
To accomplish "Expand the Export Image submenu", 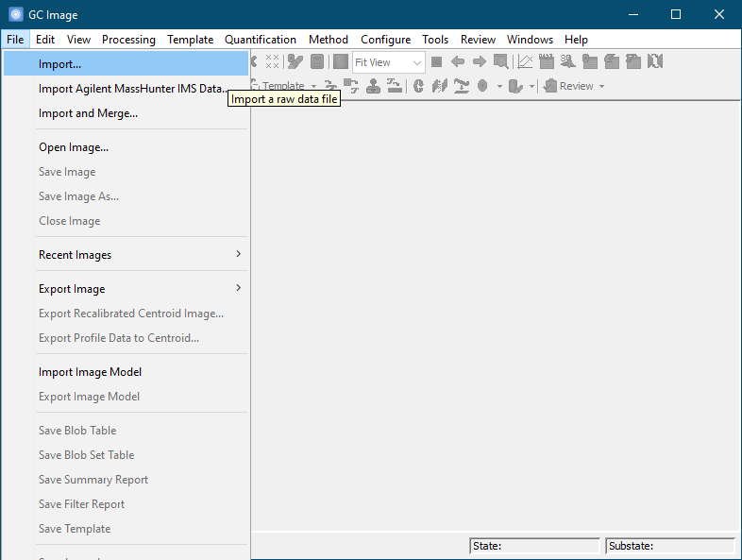I will pyautogui.click(x=126, y=289).
